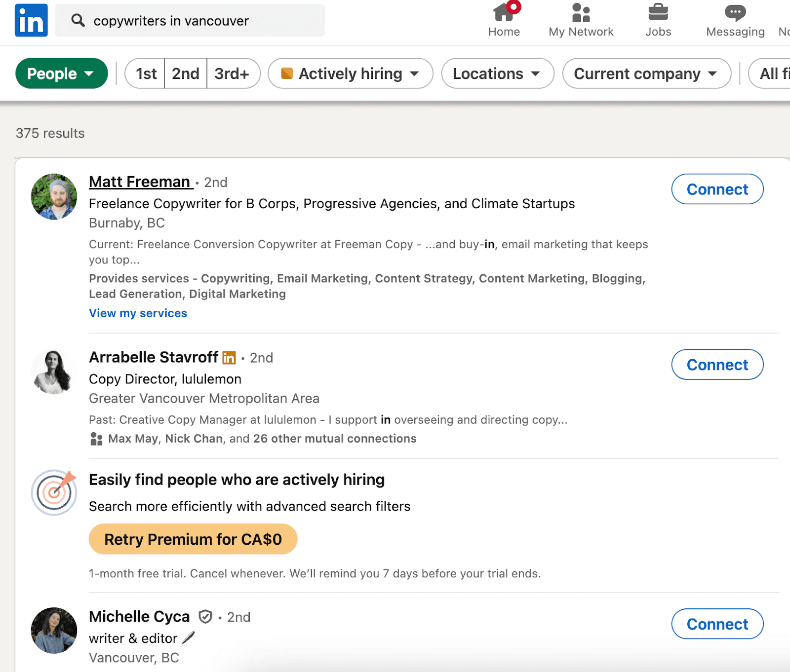Image resolution: width=790 pixels, height=672 pixels.
Task: Click the LinkedIn Premium badge beside Arrabelle Stavroff
Action: [x=229, y=358]
